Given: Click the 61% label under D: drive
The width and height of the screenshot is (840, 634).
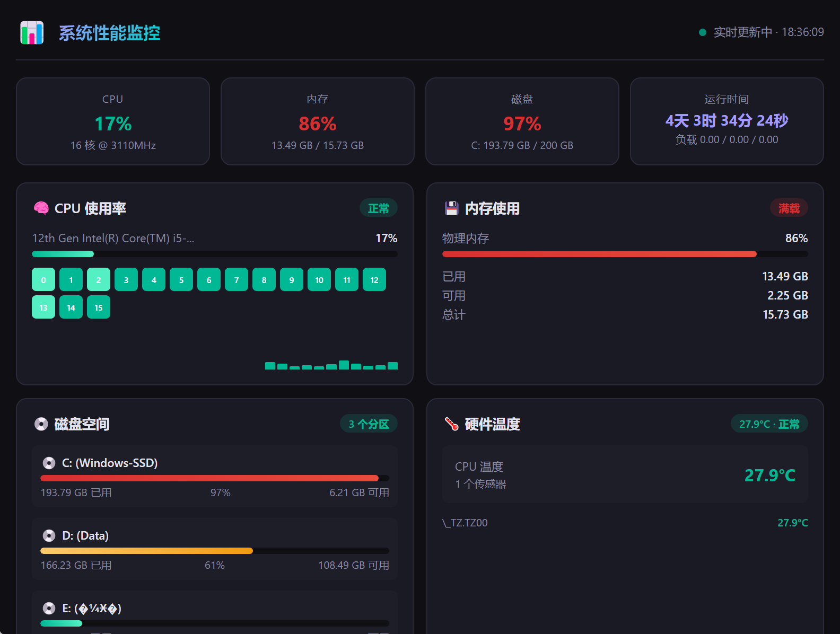Looking at the screenshot, I should (215, 566).
